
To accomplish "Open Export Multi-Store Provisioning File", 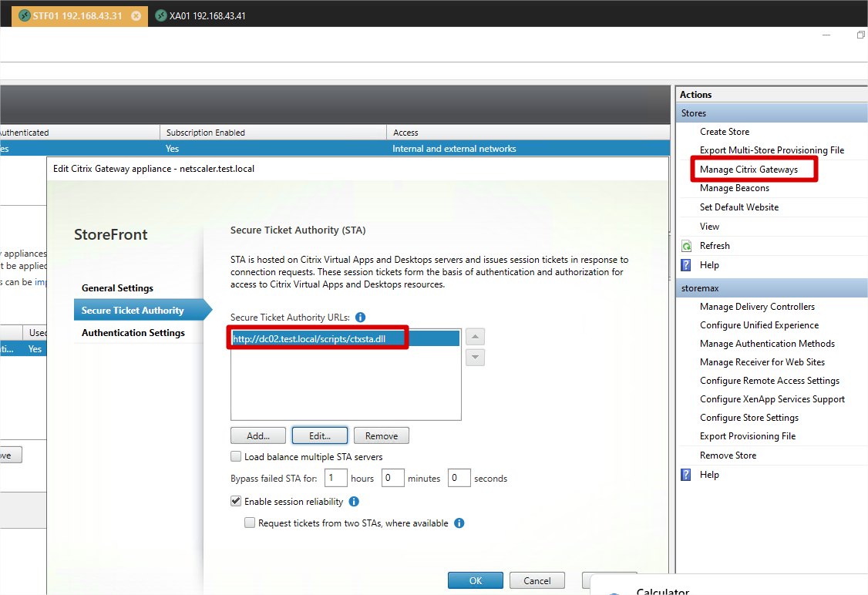I will 772,150.
